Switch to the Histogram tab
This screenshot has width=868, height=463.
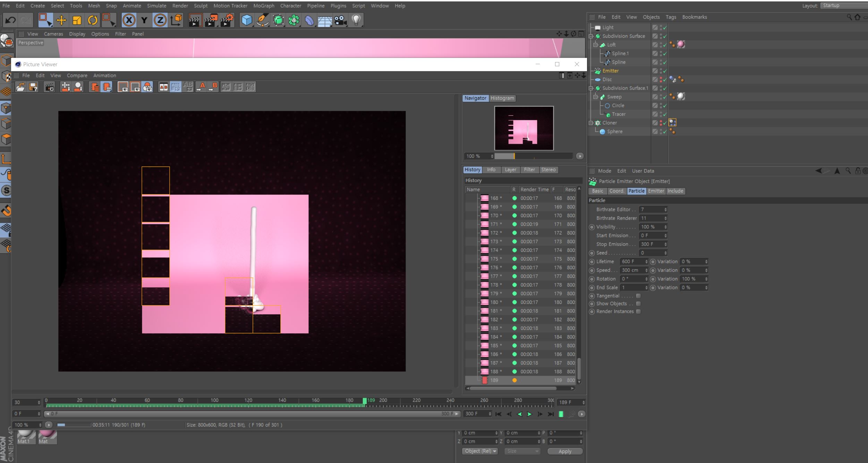(502, 98)
